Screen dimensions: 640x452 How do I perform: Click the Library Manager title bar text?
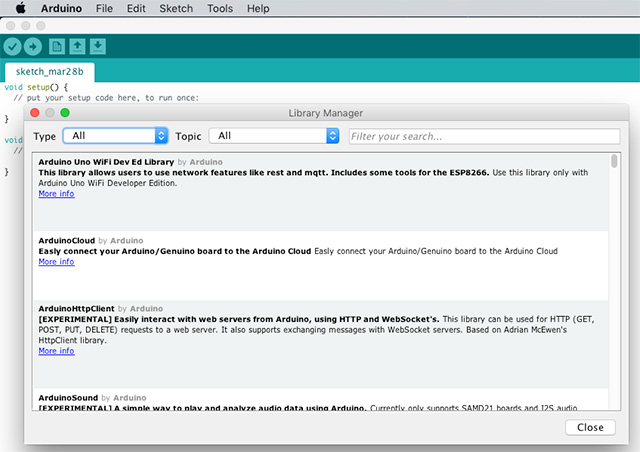coord(326,113)
